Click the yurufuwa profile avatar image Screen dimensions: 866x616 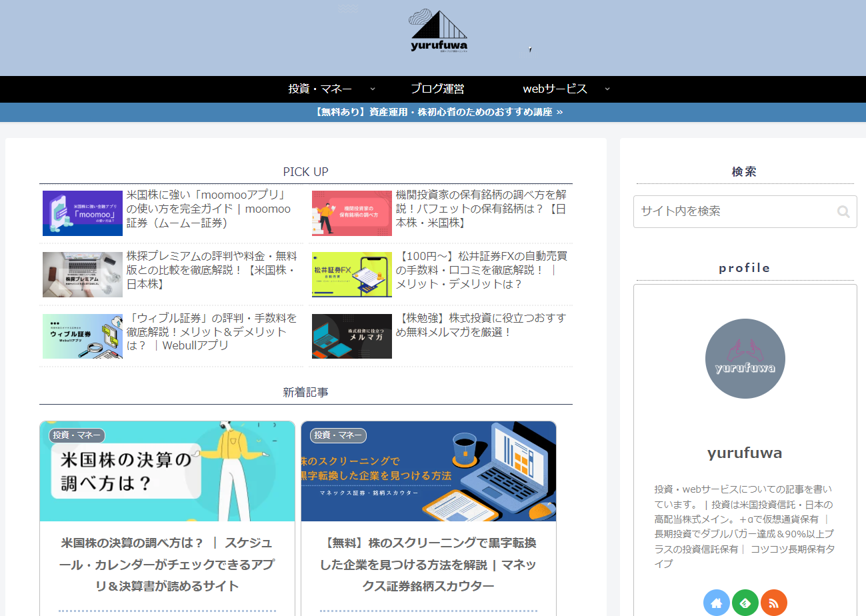coord(745,359)
